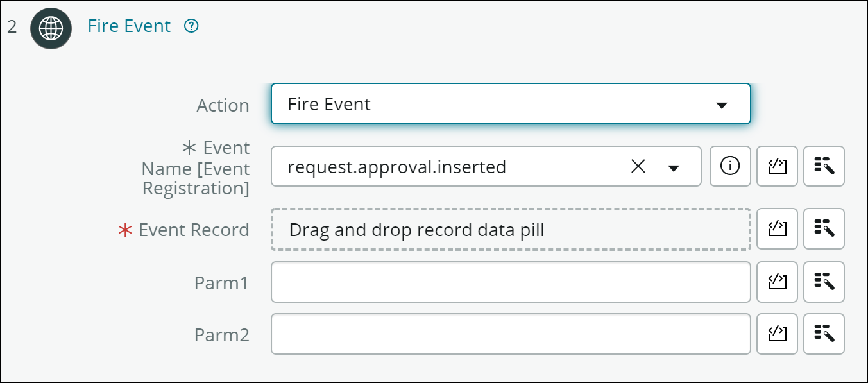Open the Fire Event help question mark
Image resolution: width=868 pixels, height=383 pixels.
191,26
